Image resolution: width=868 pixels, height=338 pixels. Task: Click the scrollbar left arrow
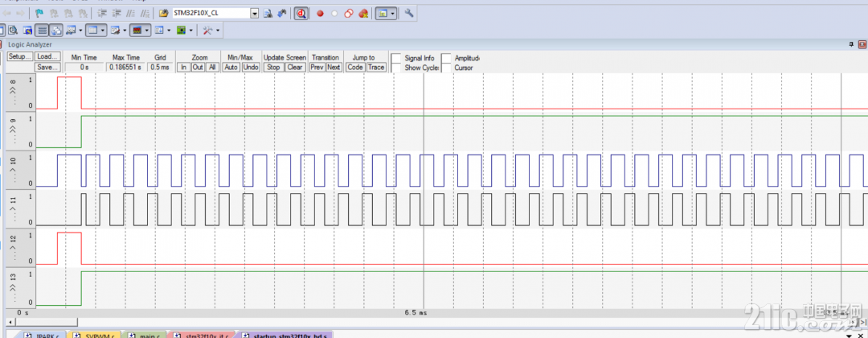pos(9,322)
